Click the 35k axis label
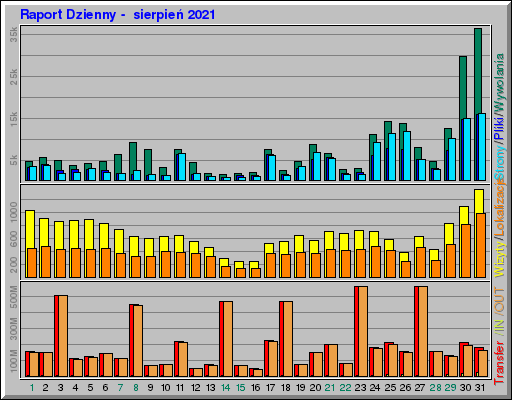Viewport: 512px width, 400px height. click(14, 35)
